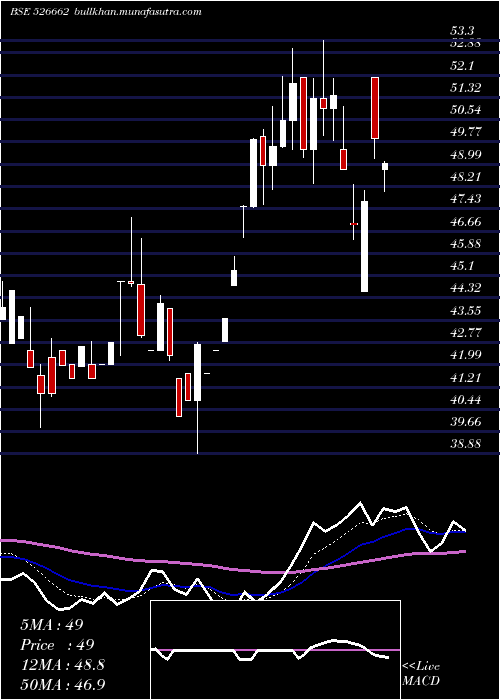500x700 pixels.
Task: Click the MACD line inside the inset box
Action: (x=270, y=650)
